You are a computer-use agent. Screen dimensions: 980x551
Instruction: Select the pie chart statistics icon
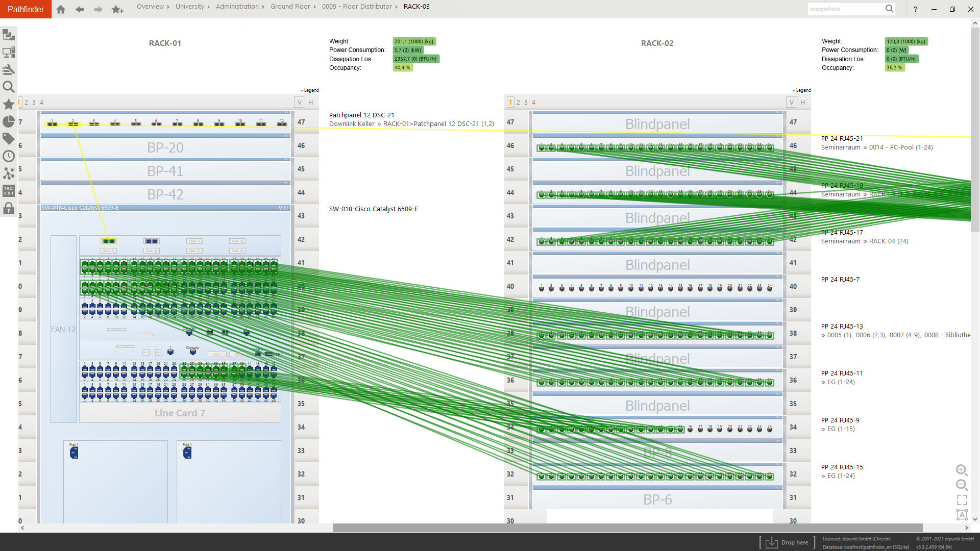tap(8, 121)
